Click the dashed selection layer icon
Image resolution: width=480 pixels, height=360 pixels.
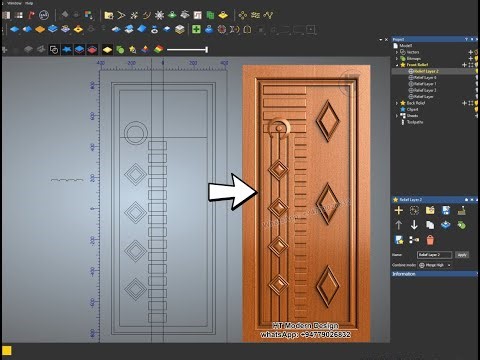(414, 210)
